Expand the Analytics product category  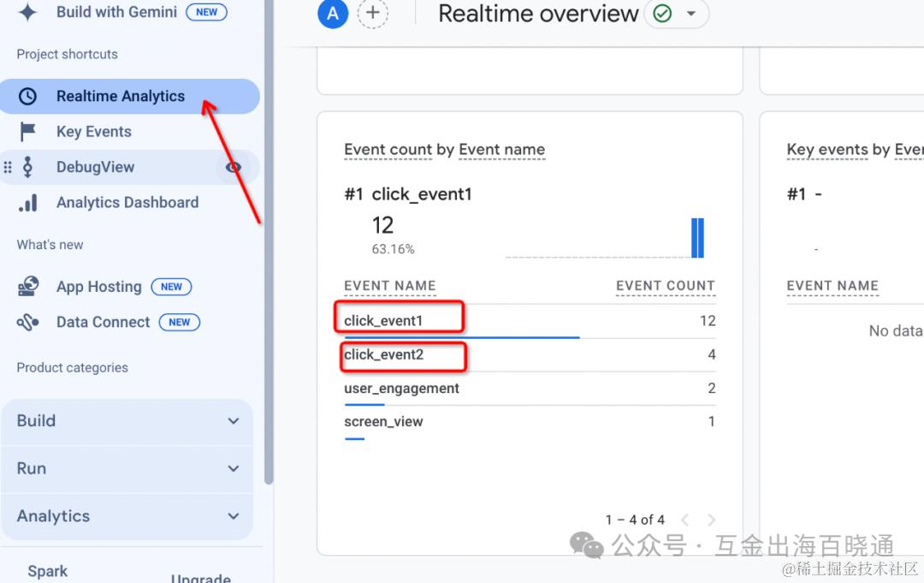click(x=127, y=516)
